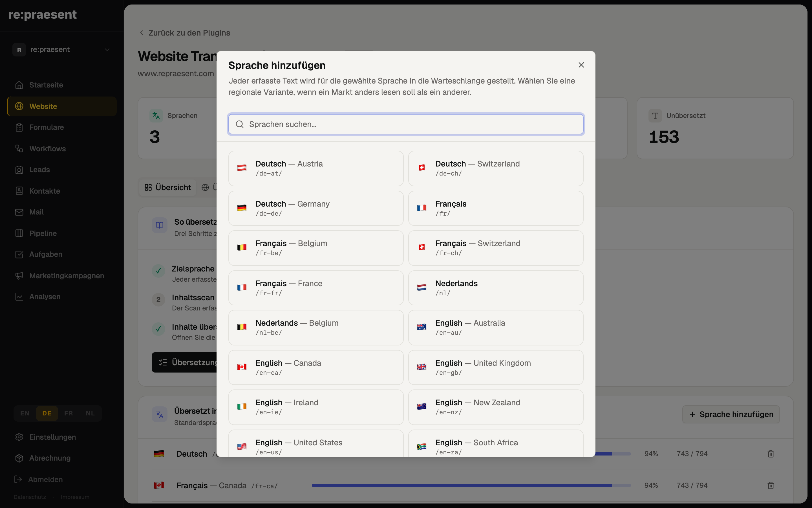Select Nederlands — Belgium option

point(316,328)
